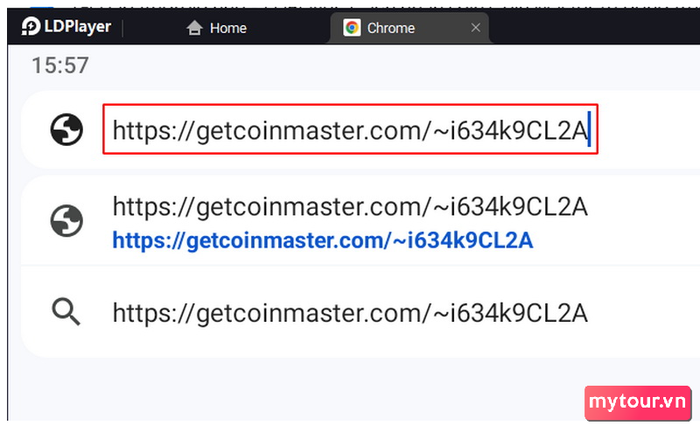Image resolution: width=700 pixels, height=431 pixels.
Task: Click the 15:57 status bar clock
Action: 60,66
